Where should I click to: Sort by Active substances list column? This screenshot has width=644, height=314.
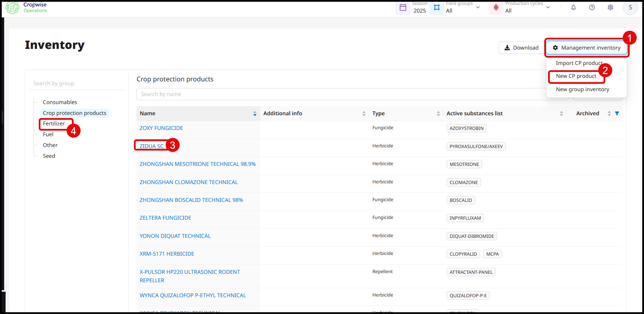click(561, 114)
